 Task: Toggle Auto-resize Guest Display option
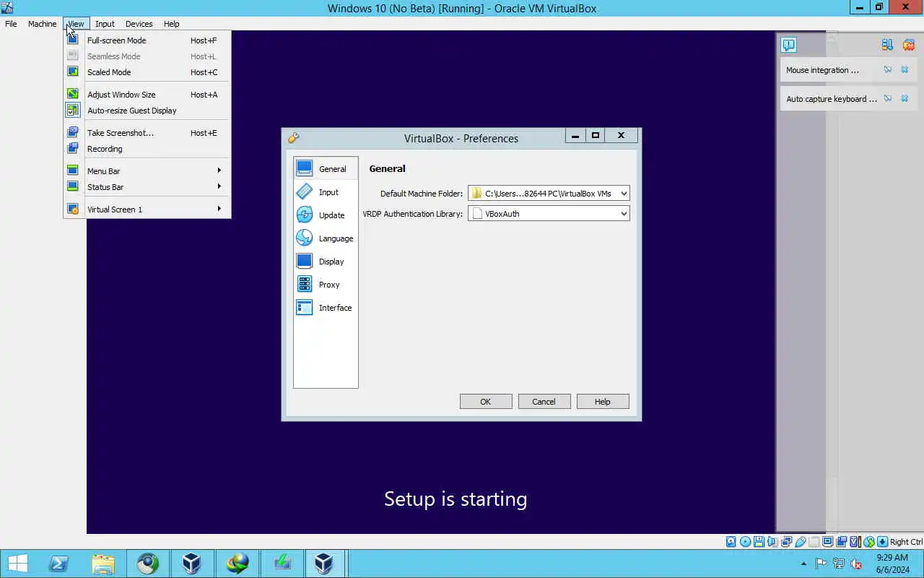point(147,111)
